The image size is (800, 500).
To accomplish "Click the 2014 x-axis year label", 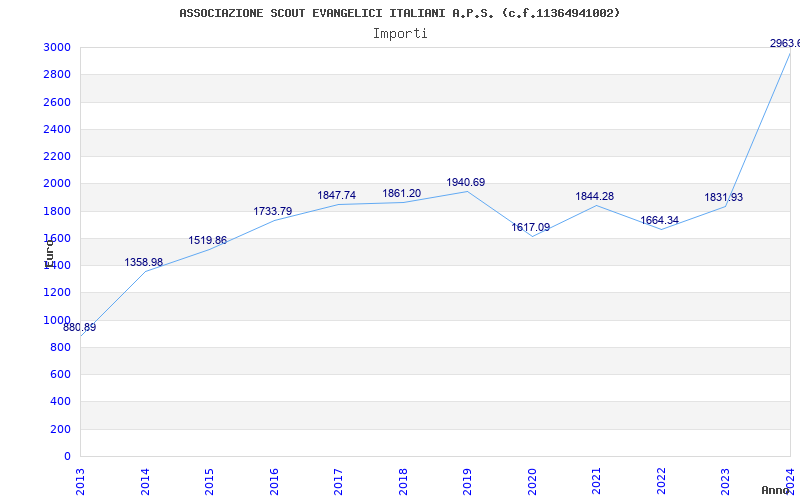I will click(145, 481).
